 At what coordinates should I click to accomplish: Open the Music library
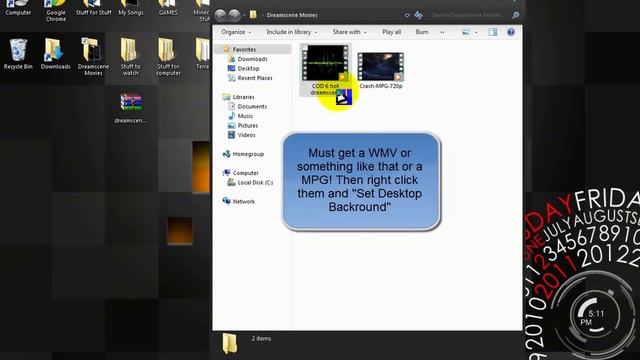[x=245, y=116]
